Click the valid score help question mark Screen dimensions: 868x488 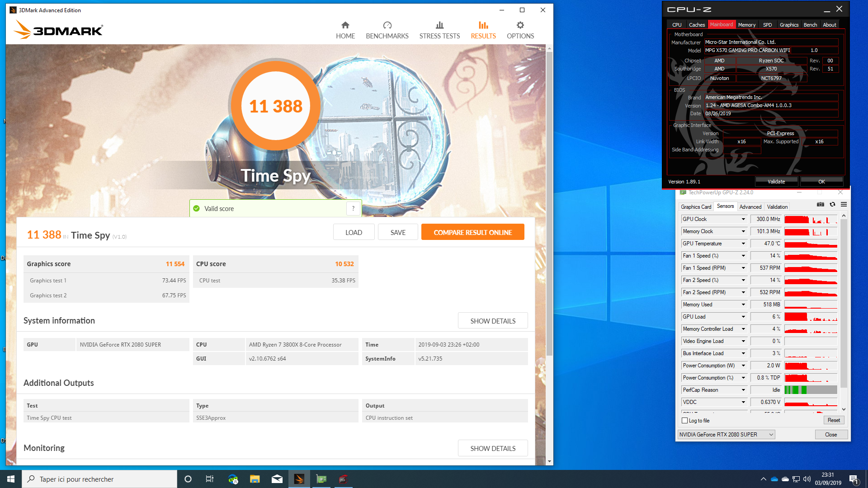tap(353, 208)
